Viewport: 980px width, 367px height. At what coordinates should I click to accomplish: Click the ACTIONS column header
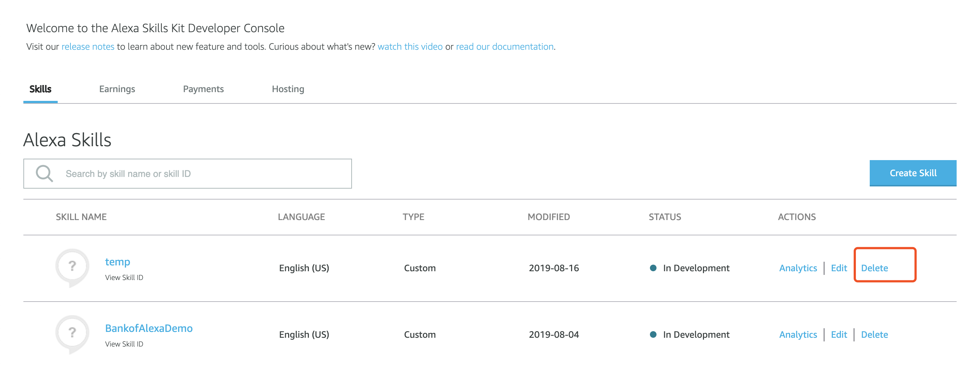pos(797,217)
